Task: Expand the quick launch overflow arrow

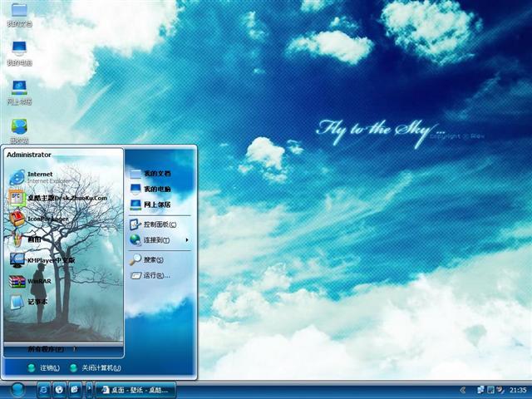Action: tap(89, 390)
